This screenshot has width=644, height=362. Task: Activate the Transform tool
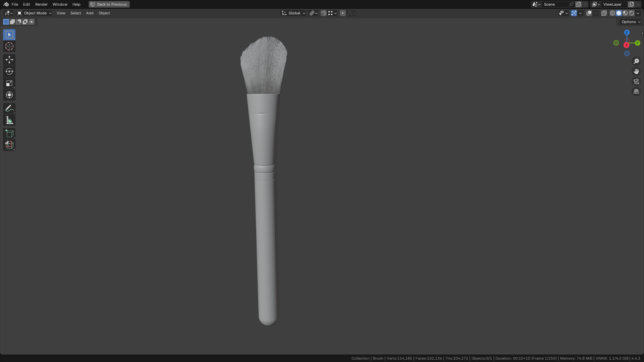(9, 95)
